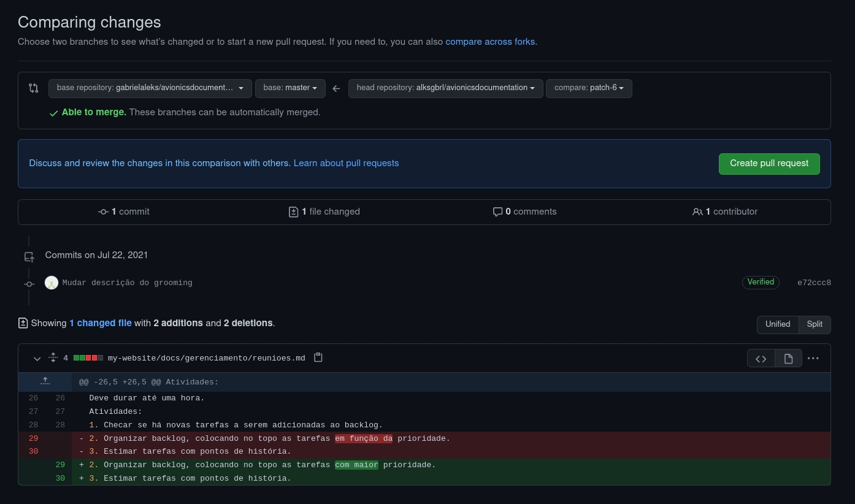This screenshot has height=504, width=855.
Task: Open commit hash e72ccc8
Action: (814, 283)
